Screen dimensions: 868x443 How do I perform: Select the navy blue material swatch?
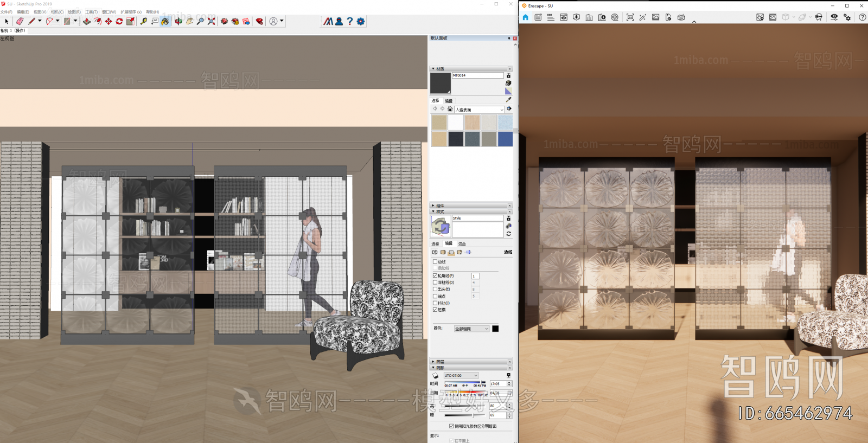505,139
